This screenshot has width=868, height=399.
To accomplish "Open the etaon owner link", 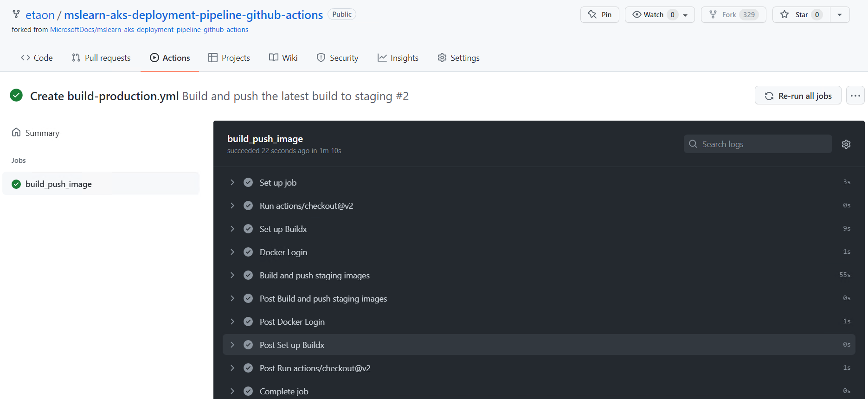I will (x=40, y=15).
